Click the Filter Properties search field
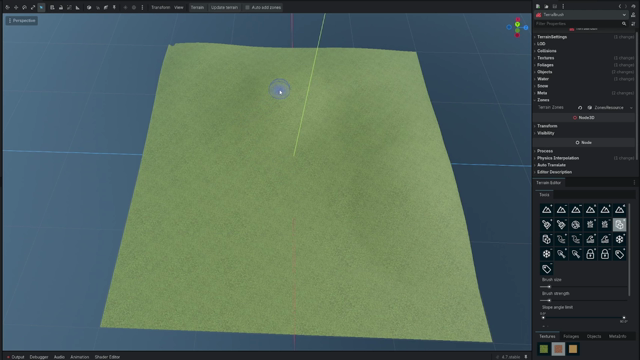Screen dimensions: 640x360 click(581, 24)
